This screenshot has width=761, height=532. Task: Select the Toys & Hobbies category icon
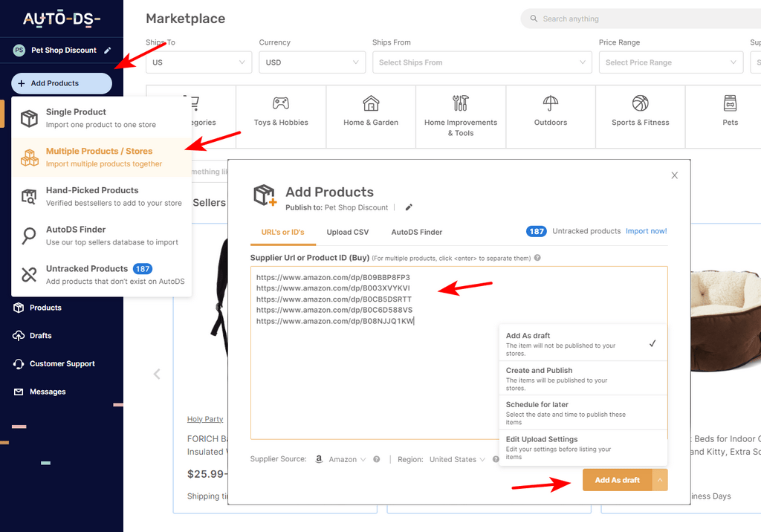(281, 103)
